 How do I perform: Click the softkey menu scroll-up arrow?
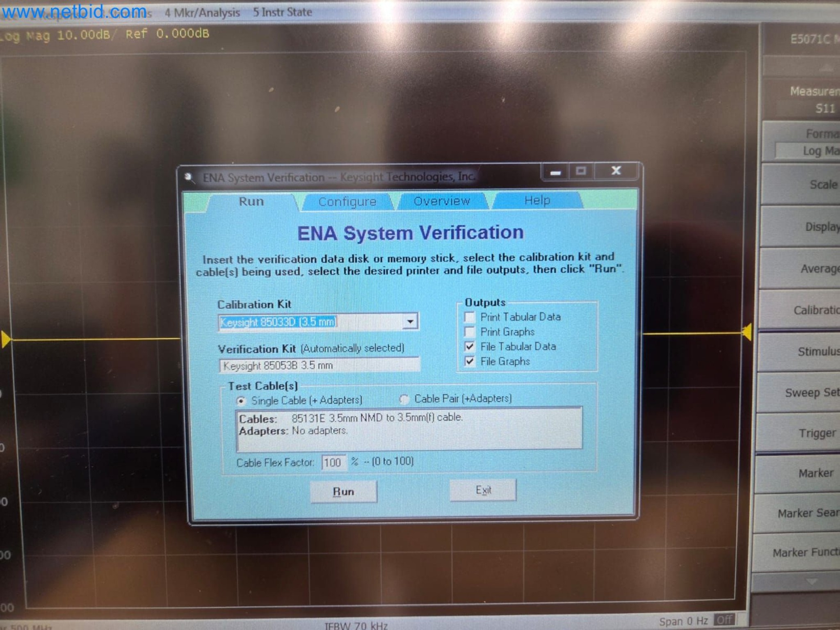tap(826, 68)
